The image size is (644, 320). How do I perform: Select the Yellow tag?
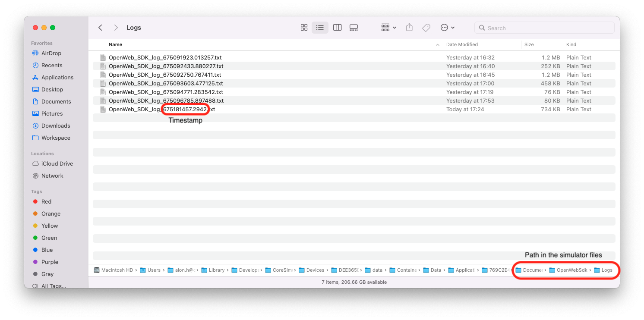45,226
